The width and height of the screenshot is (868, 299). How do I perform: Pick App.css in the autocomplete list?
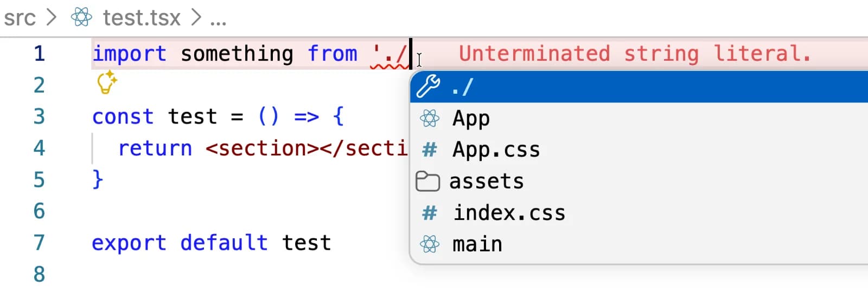pos(496,149)
